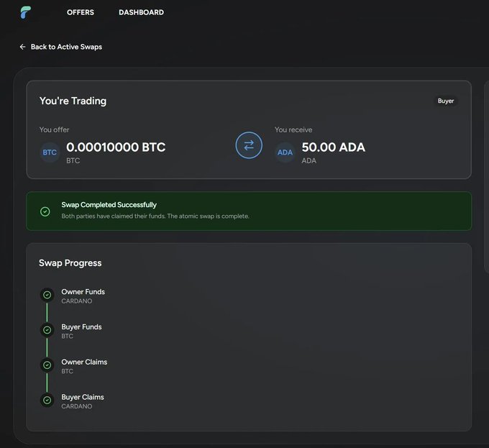The image size is (489, 448).
Task: Click BTC under Owner Claims
Action: [68, 371]
